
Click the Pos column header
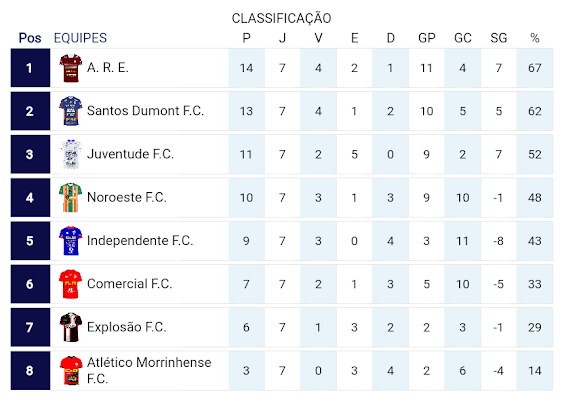(x=30, y=38)
